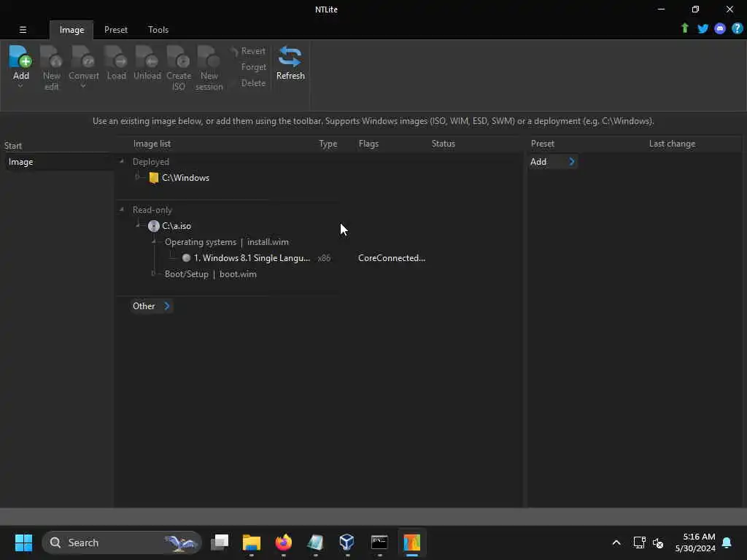Expand the Other section chevron
Screen dimensions: 747x560
[x=167, y=306]
